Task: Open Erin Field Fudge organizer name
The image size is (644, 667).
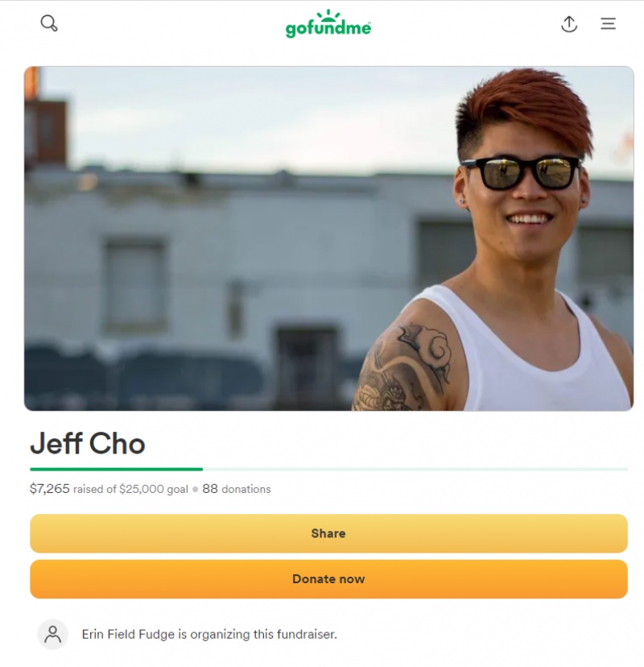Action: click(x=128, y=634)
